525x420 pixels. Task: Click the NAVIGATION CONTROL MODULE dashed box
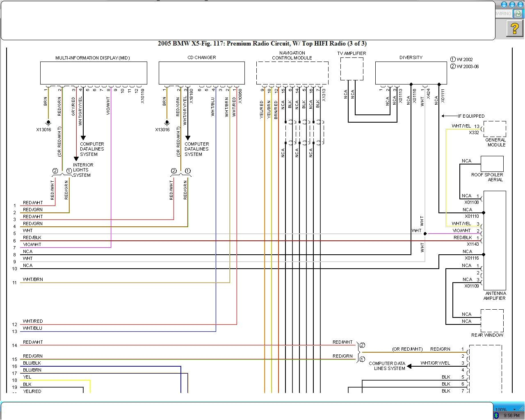[x=292, y=73]
